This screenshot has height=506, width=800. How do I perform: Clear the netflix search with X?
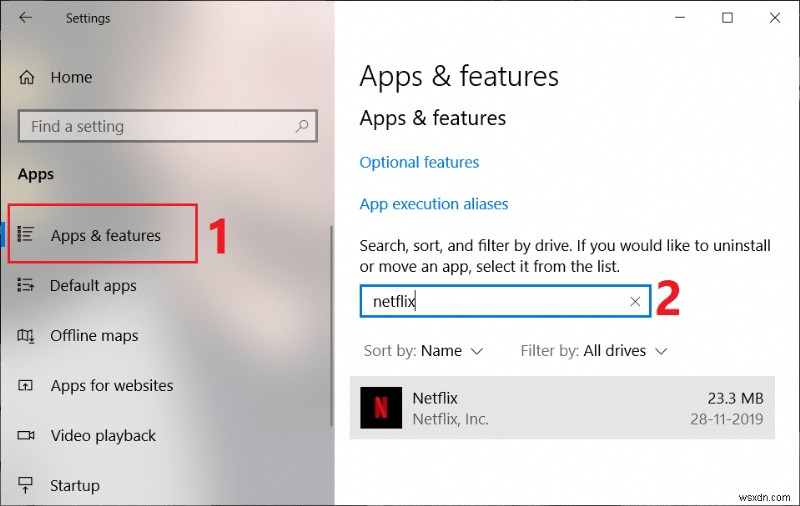coord(635,301)
